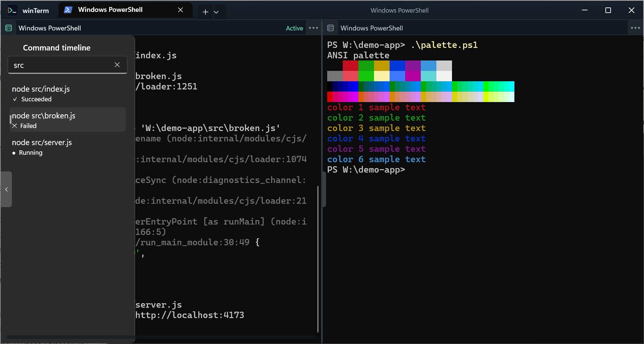This screenshot has height=344, width=644.
Task: Maximize the winTerm window
Action: coord(608,10)
